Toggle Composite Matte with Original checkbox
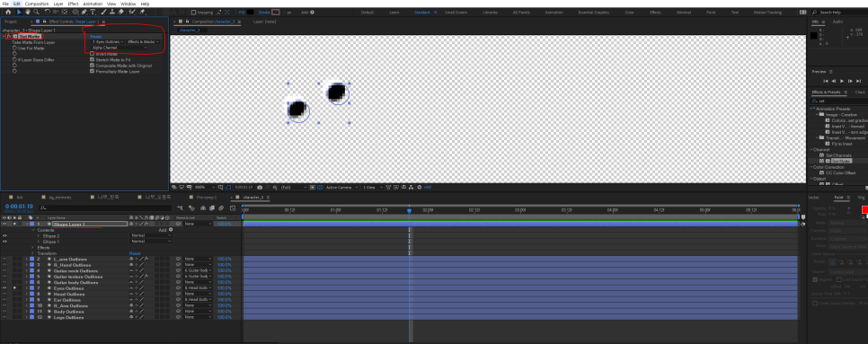The image size is (868, 344). pos(92,66)
